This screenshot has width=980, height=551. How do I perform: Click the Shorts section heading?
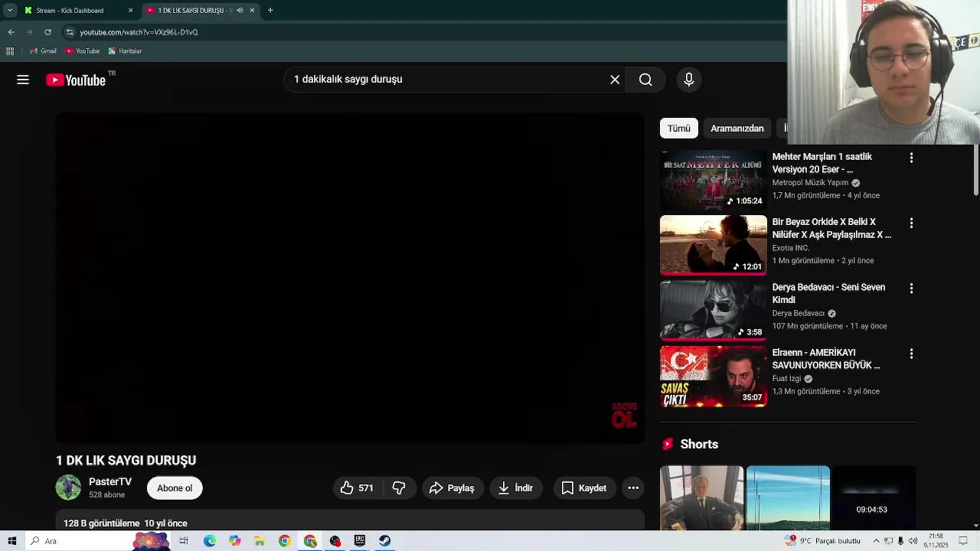[699, 445]
